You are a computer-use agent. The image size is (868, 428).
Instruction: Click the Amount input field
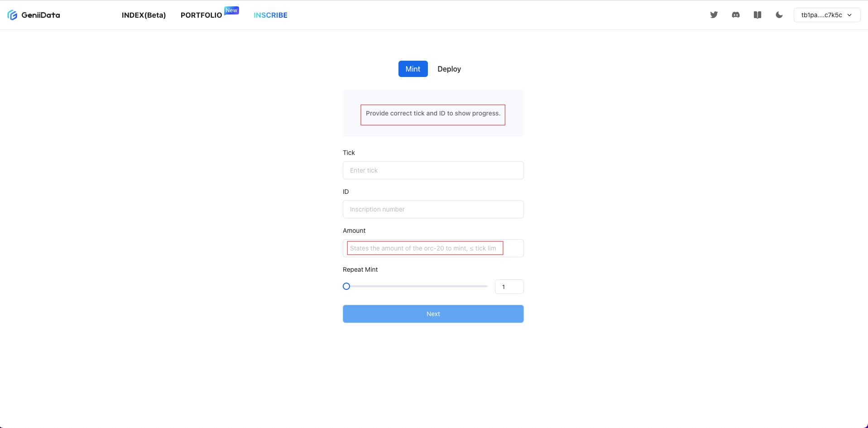(x=433, y=248)
